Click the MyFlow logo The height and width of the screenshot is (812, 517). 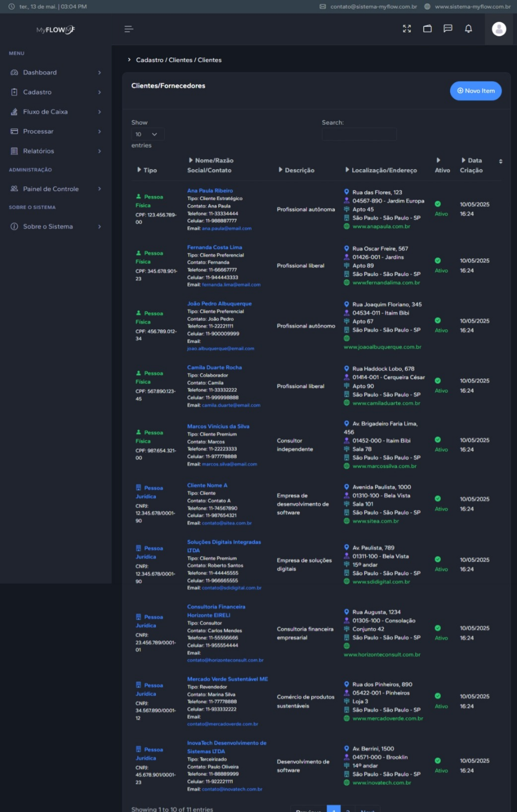tap(56, 30)
